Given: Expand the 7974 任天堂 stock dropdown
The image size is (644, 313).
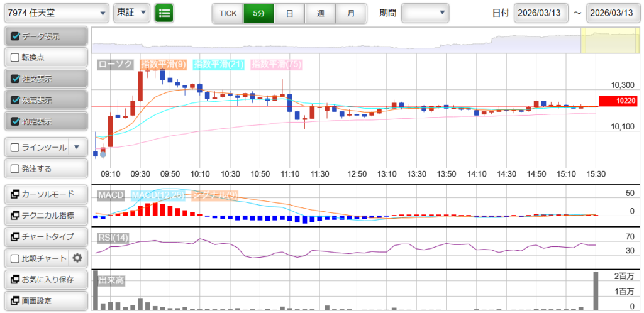Looking at the screenshot, I should (x=57, y=13).
